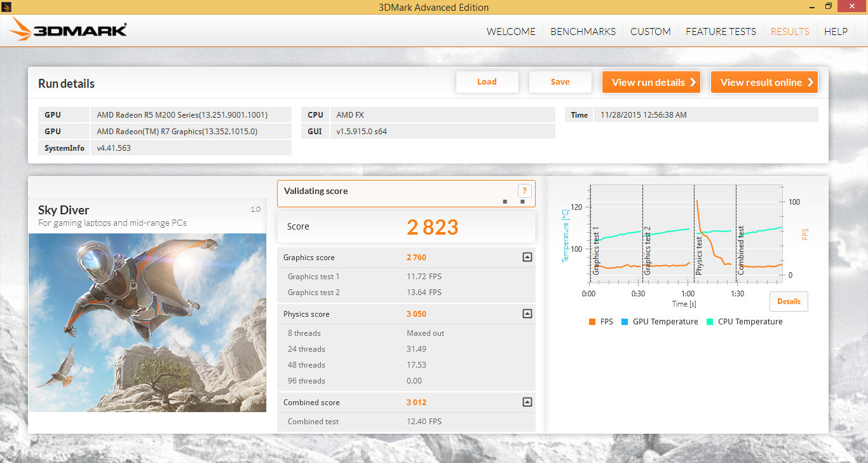Click the Sky Diver preview image
868x463 pixels.
tap(147, 322)
